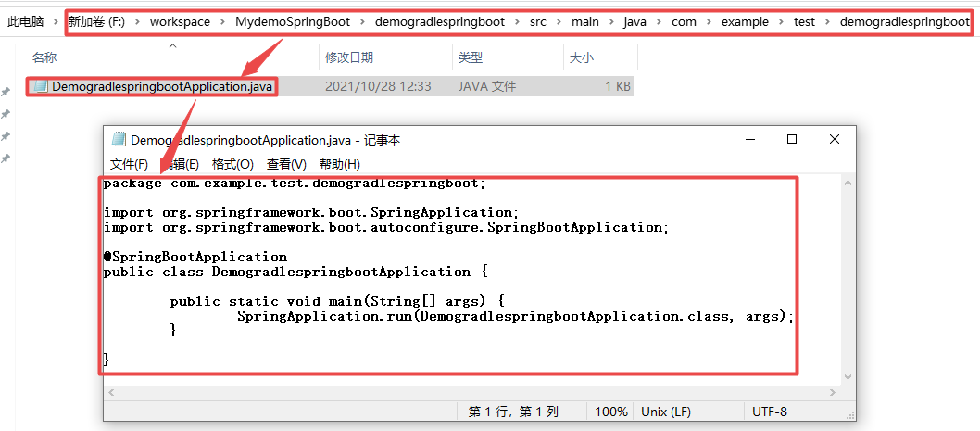Click the 1 KB size cell
Screen dimensions: 980x431
pyautogui.click(x=618, y=86)
